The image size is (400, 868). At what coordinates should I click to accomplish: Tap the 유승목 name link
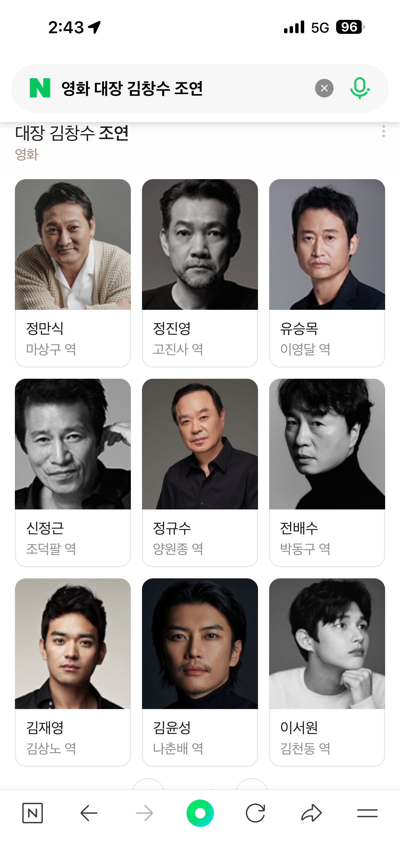click(x=299, y=328)
